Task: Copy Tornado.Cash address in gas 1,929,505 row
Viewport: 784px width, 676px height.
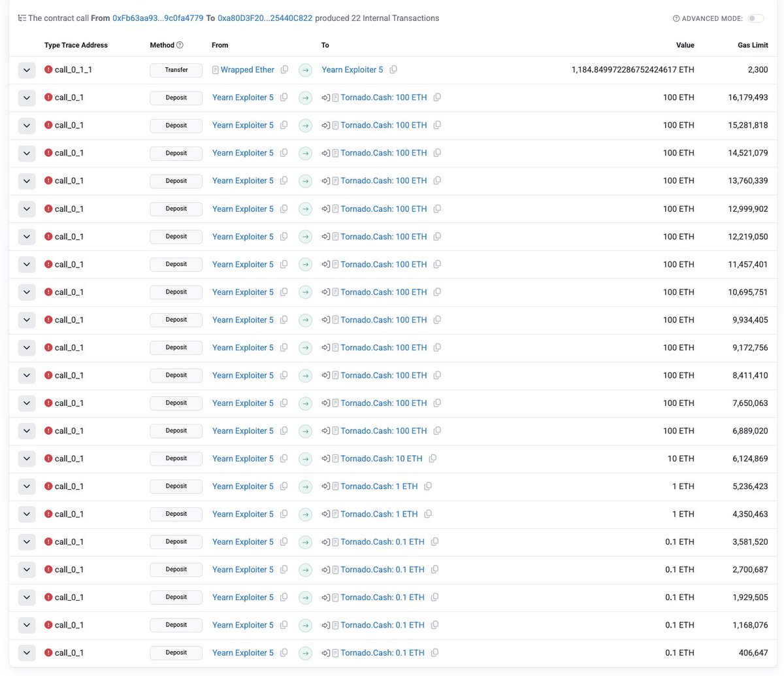Action: tap(434, 598)
